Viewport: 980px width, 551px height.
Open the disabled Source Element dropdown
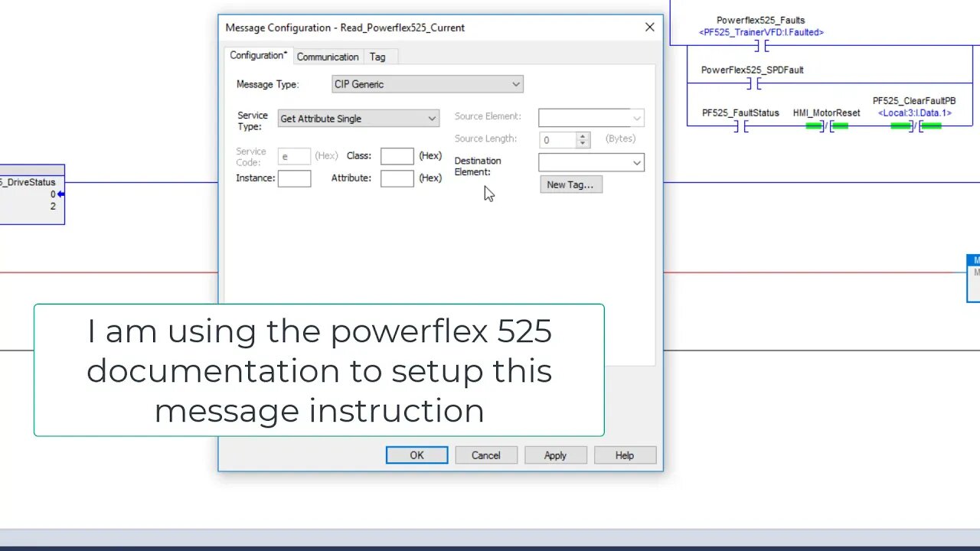pyautogui.click(x=591, y=118)
